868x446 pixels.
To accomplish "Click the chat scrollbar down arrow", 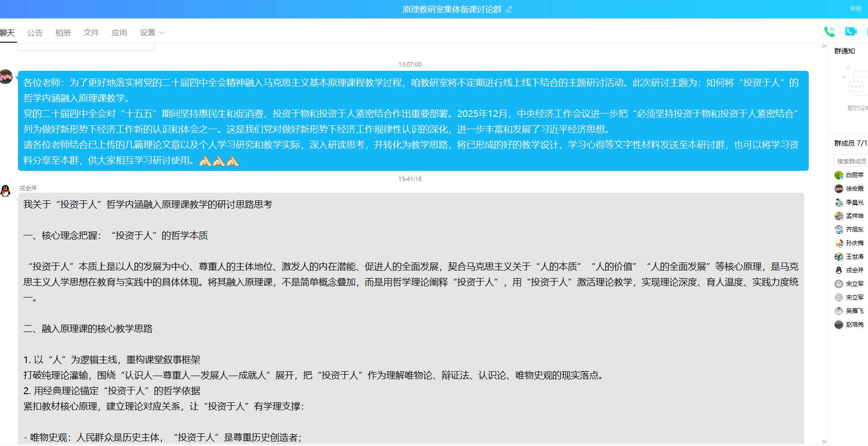I will [x=824, y=441].
